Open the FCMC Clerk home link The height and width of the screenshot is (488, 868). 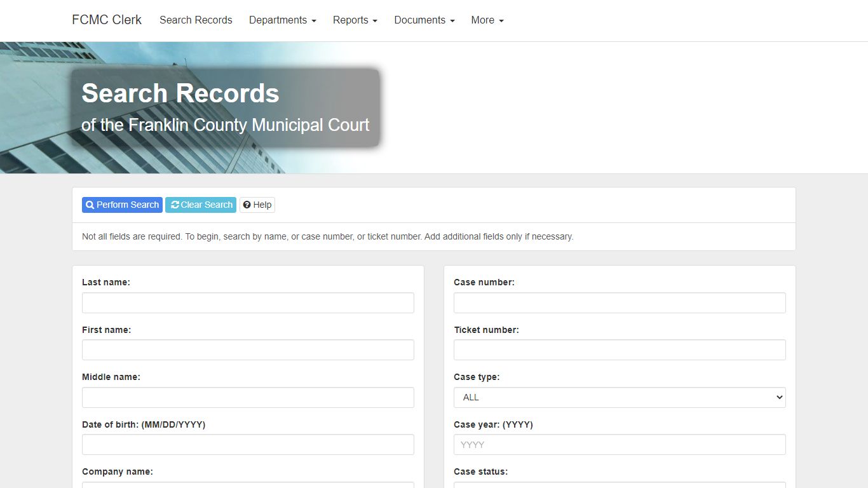point(107,20)
